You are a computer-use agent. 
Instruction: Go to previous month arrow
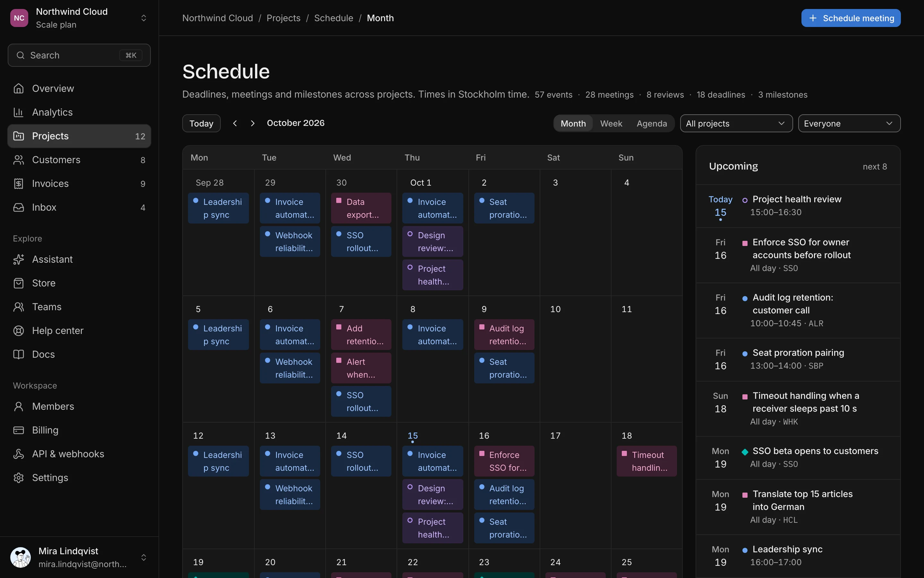[235, 123]
